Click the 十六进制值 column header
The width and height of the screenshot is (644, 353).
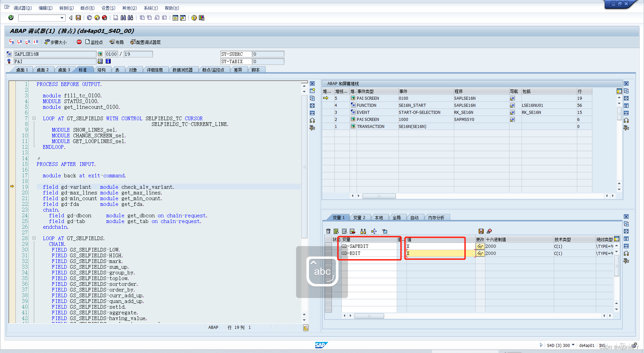tap(519, 239)
